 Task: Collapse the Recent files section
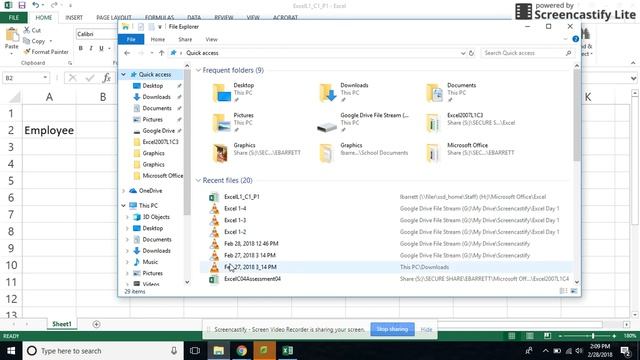tap(198, 180)
